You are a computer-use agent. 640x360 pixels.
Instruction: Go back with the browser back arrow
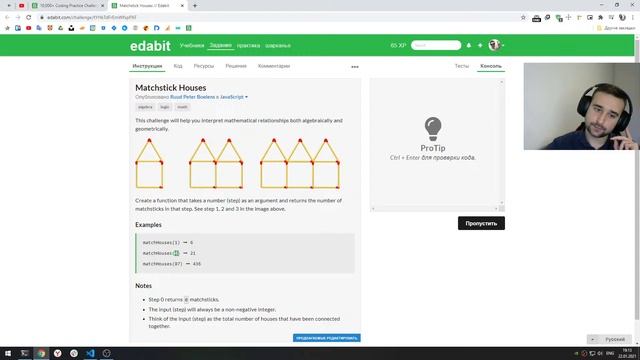tap(7, 18)
